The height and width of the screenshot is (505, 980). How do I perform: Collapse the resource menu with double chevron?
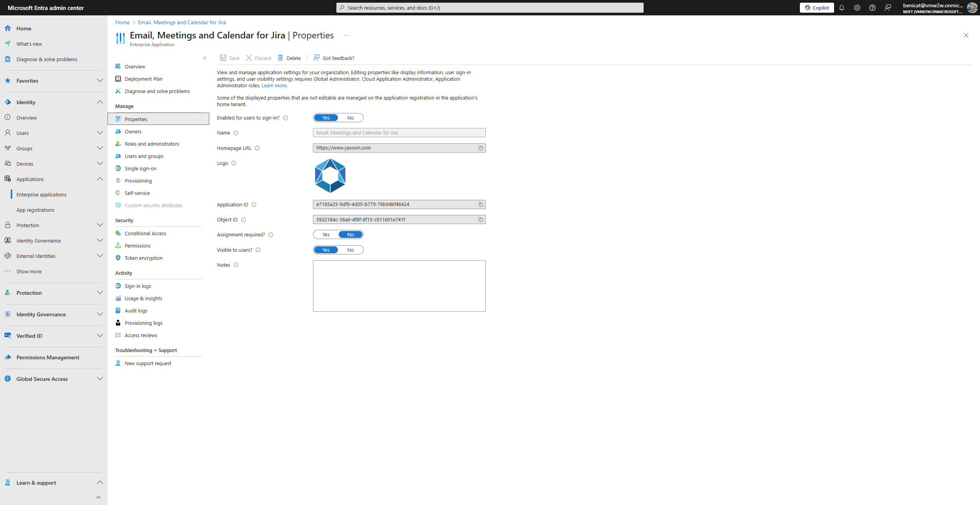205,58
